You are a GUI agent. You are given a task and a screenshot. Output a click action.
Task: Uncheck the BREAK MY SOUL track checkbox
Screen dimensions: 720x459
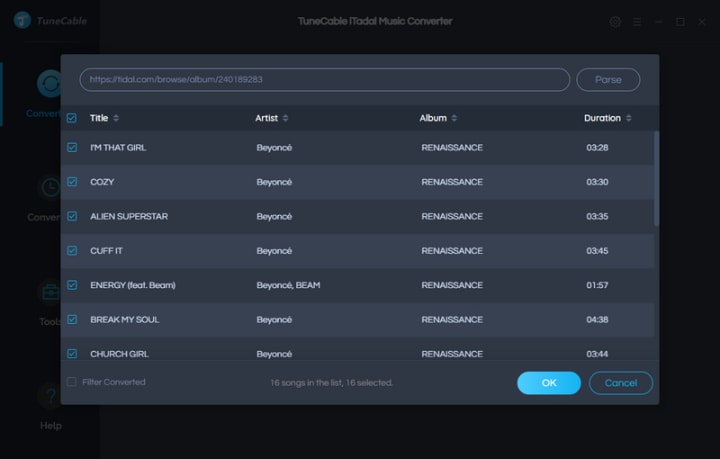point(72,319)
